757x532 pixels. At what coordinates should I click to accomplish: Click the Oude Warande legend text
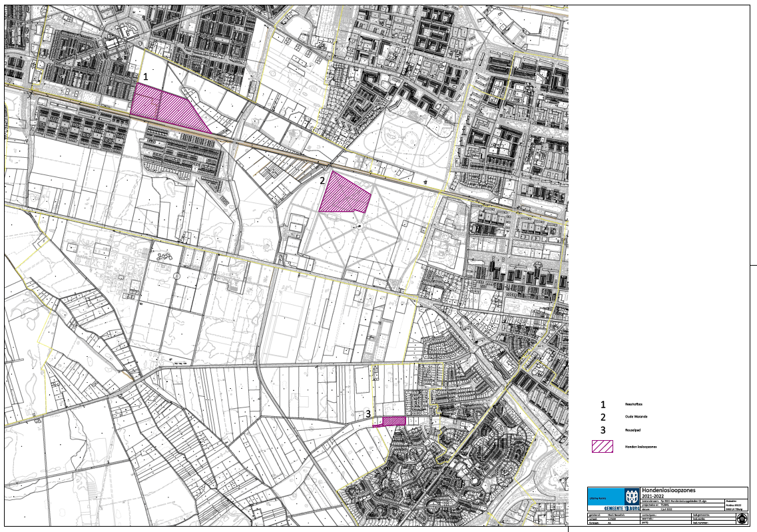pyautogui.click(x=636, y=417)
